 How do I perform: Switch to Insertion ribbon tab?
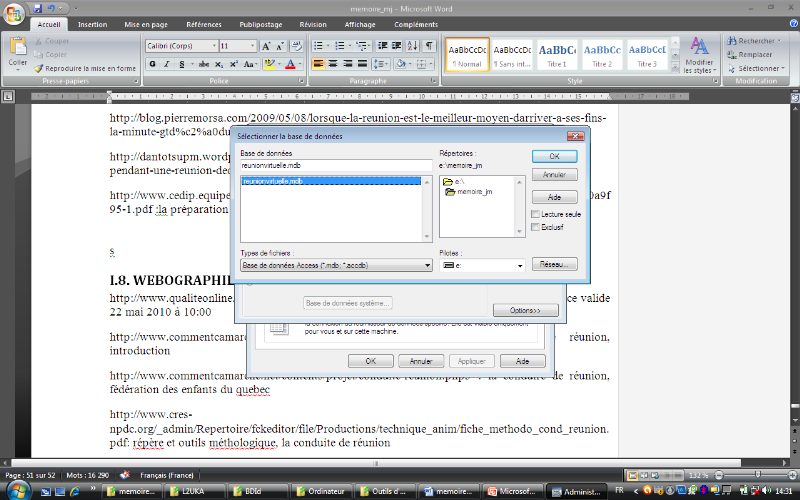tap(92, 24)
